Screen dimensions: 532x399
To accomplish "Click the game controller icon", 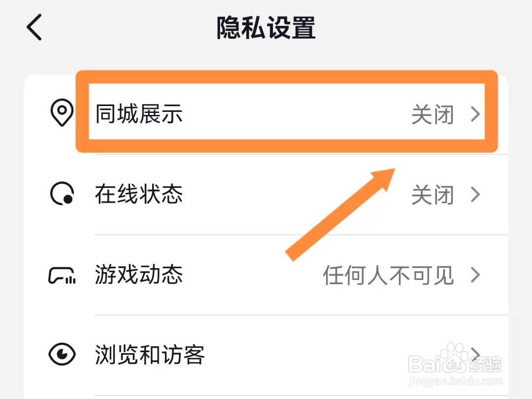I will click(x=62, y=275).
